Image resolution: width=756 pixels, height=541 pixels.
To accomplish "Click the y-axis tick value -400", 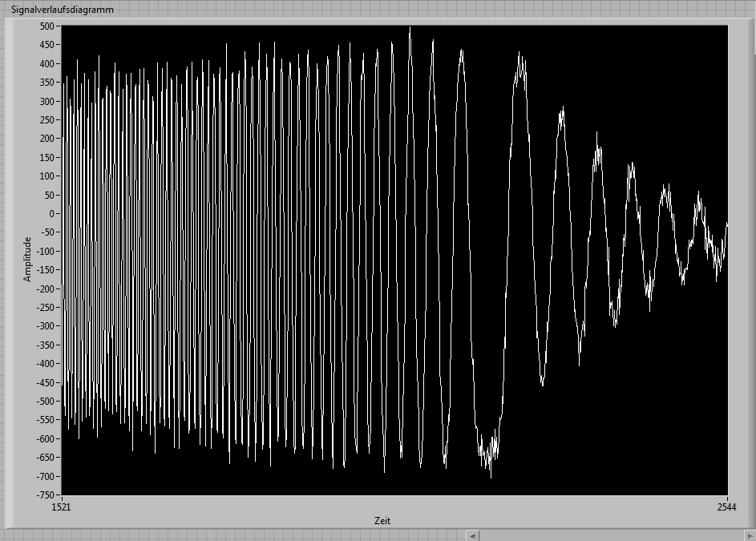I will [46, 364].
